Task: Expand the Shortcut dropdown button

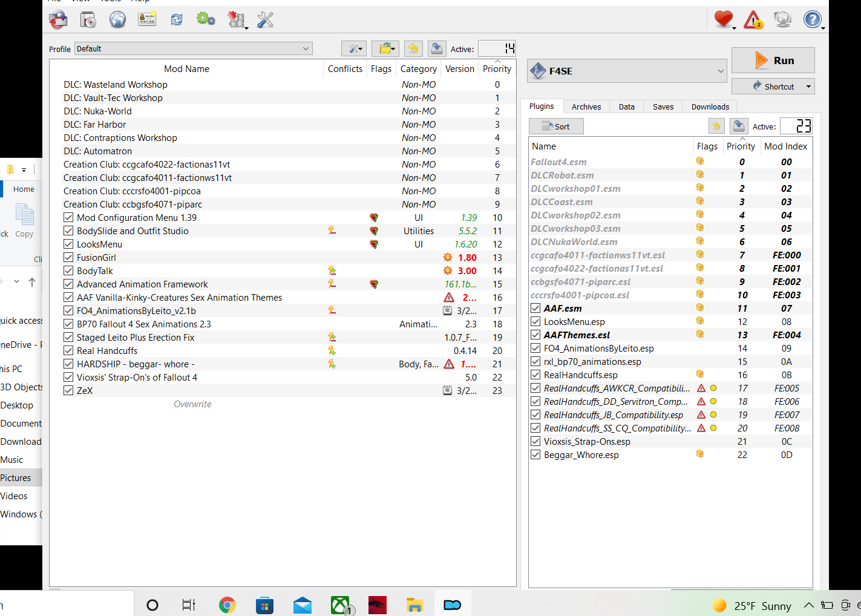Action: (773, 87)
